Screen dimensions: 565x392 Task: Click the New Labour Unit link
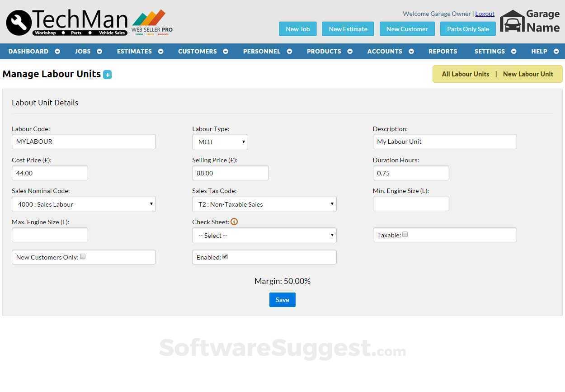(527, 74)
